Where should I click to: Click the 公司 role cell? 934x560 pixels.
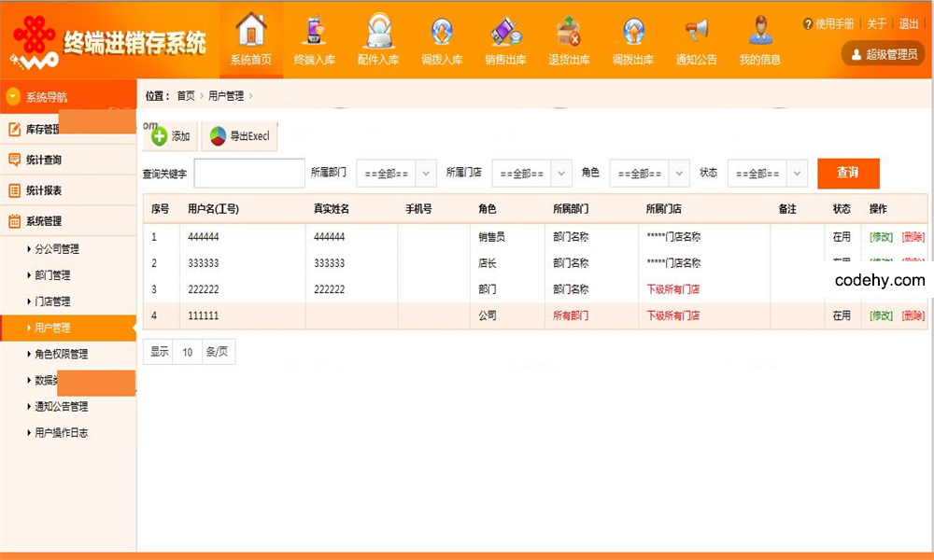click(x=488, y=315)
